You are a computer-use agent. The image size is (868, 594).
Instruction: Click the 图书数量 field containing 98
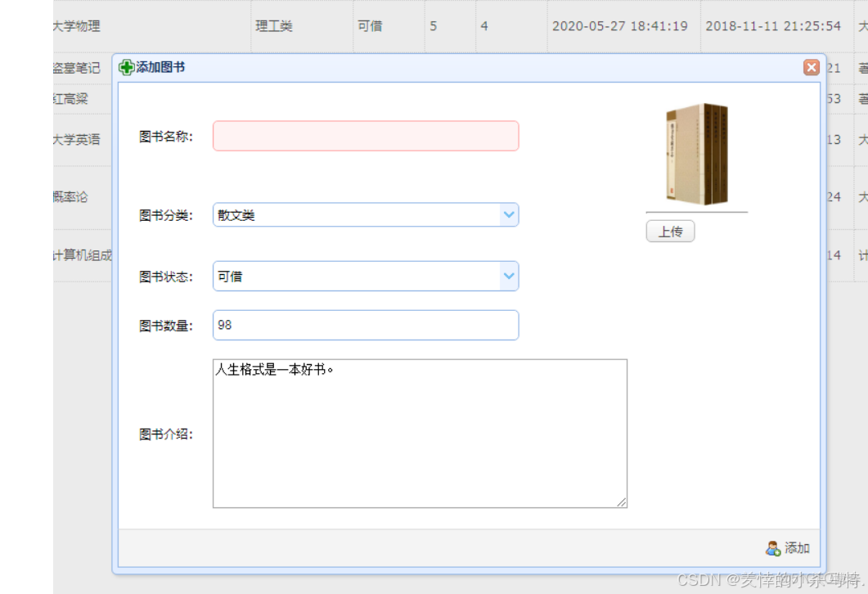coord(366,325)
